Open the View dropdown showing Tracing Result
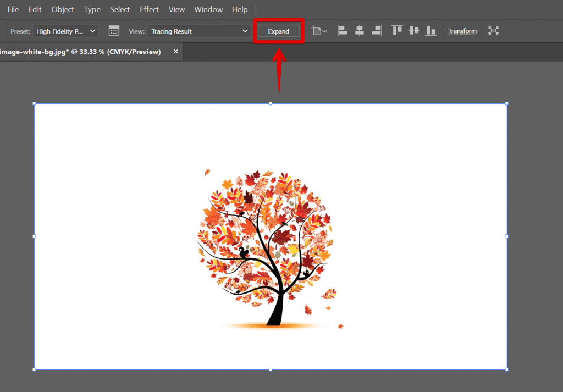Viewport: 563px width, 392px height. tap(198, 31)
